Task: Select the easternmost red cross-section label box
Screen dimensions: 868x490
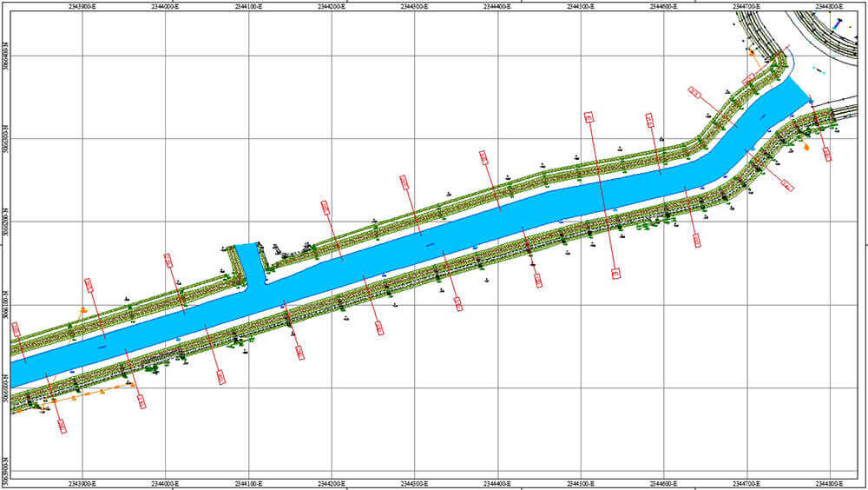Action: point(825,154)
